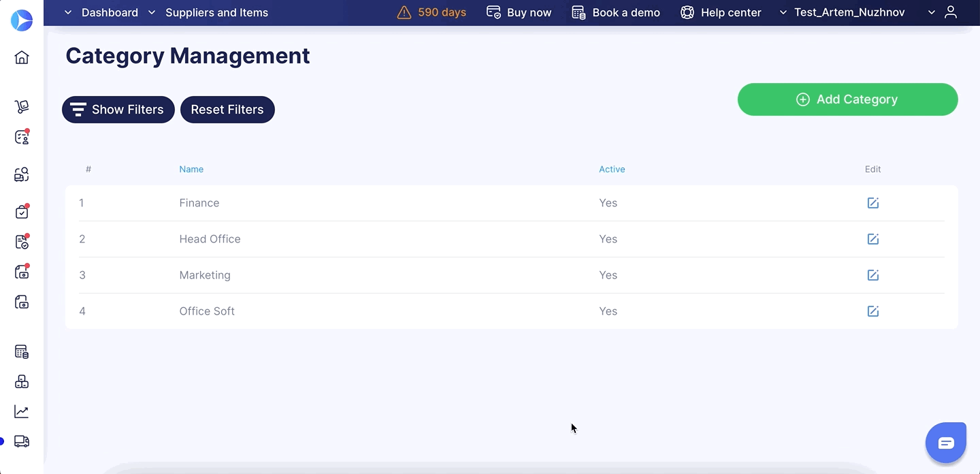The height and width of the screenshot is (474, 980).
Task: Edit the Marketing category
Action: pos(873,275)
